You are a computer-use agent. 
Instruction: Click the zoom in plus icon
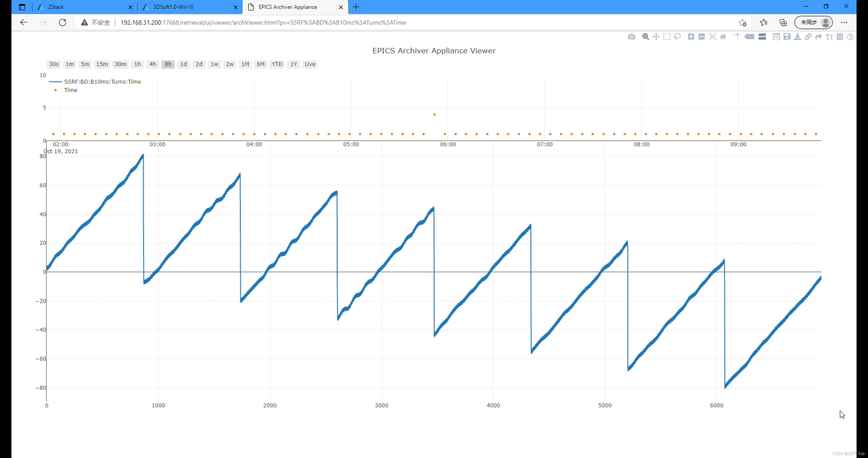point(691,37)
